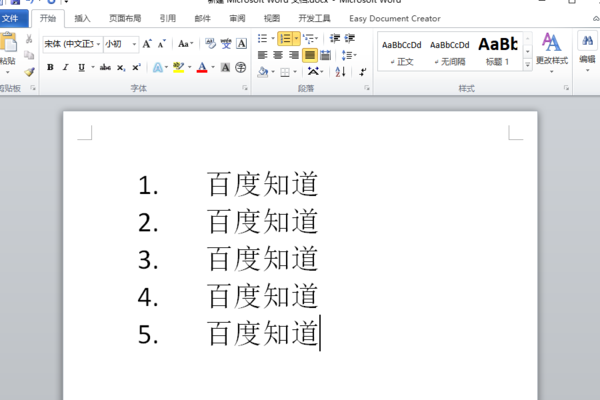Click the Enclose Characters icon
Viewport: 600px width, 400px height.
coord(241,68)
